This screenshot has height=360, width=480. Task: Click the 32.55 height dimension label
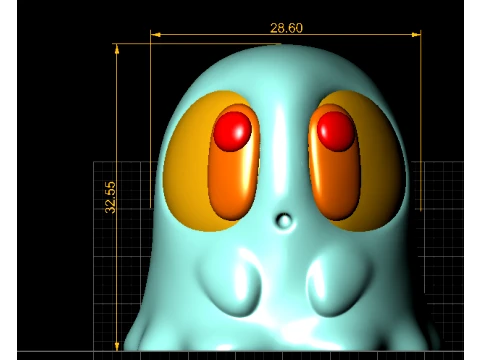[110, 197]
